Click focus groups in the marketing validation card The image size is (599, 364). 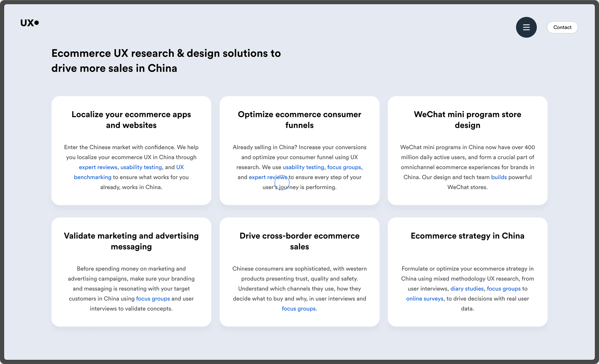153,298
